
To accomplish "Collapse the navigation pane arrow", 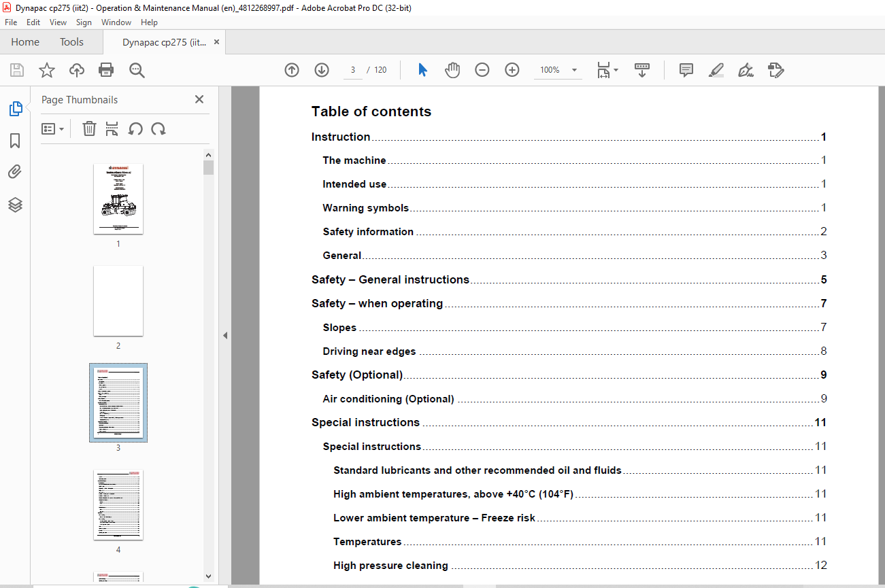I will point(225,335).
